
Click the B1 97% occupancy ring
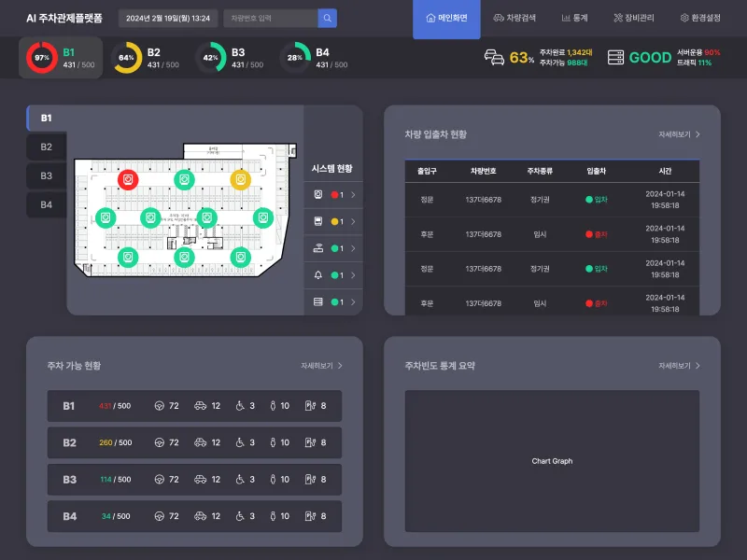click(x=42, y=58)
